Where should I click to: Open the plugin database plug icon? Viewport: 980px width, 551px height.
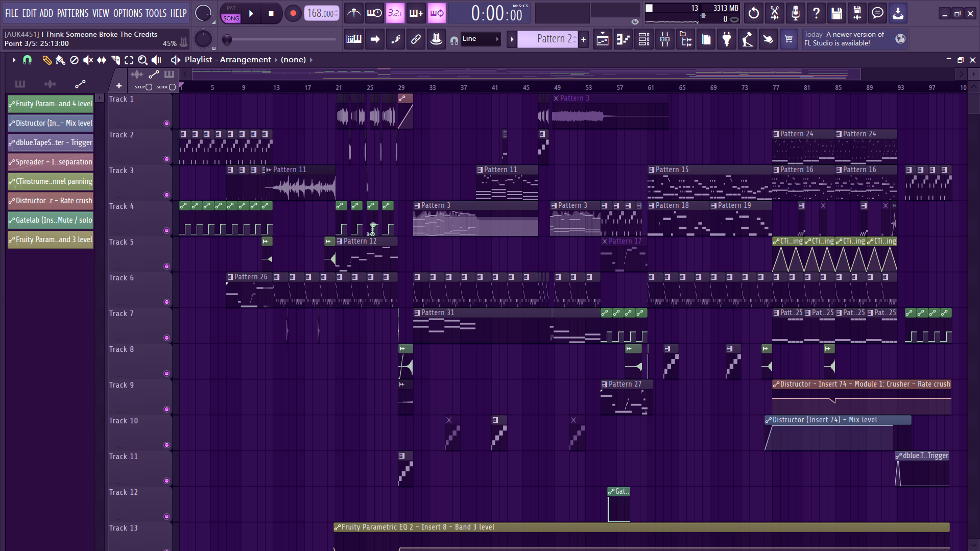tap(727, 39)
